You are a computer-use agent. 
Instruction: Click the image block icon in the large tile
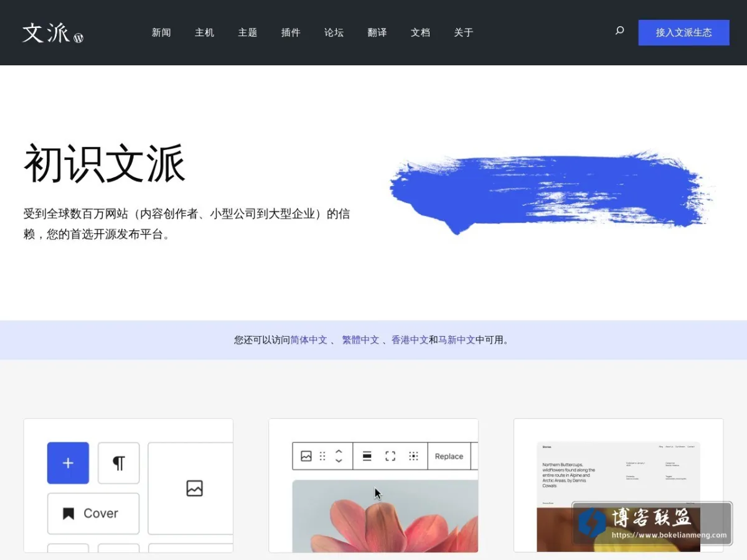195,488
